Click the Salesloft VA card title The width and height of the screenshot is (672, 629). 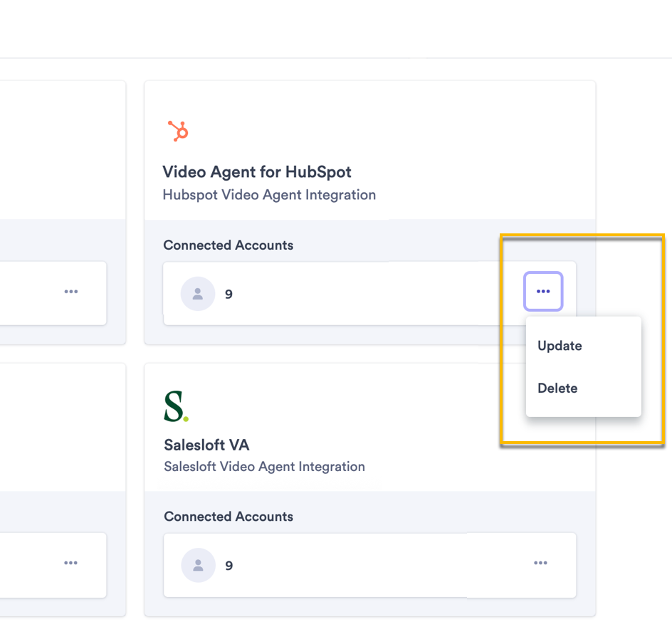pos(206,445)
